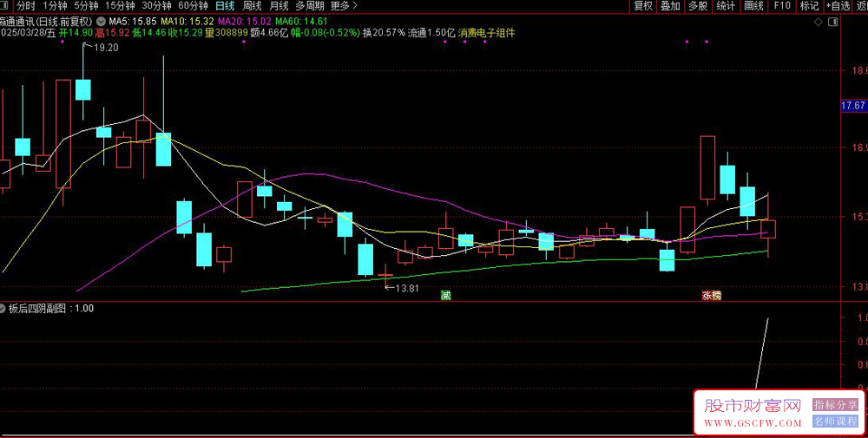
Task: Open the indicator dropdown beside the stock title
Action: click(x=100, y=22)
